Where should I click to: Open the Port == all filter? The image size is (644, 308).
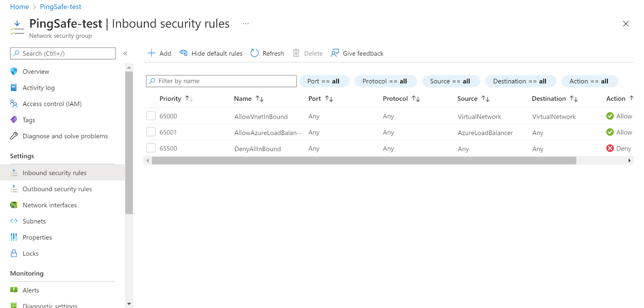pyautogui.click(x=324, y=81)
